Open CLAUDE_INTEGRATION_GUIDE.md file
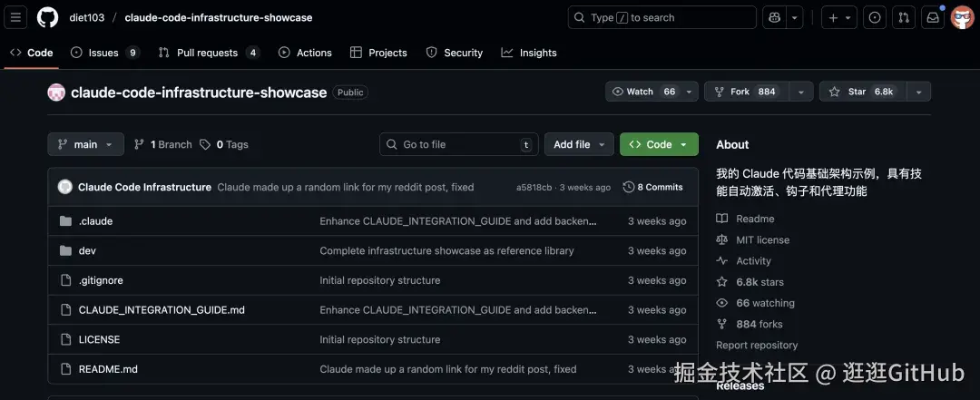This screenshot has height=400, width=980. pyautogui.click(x=162, y=310)
